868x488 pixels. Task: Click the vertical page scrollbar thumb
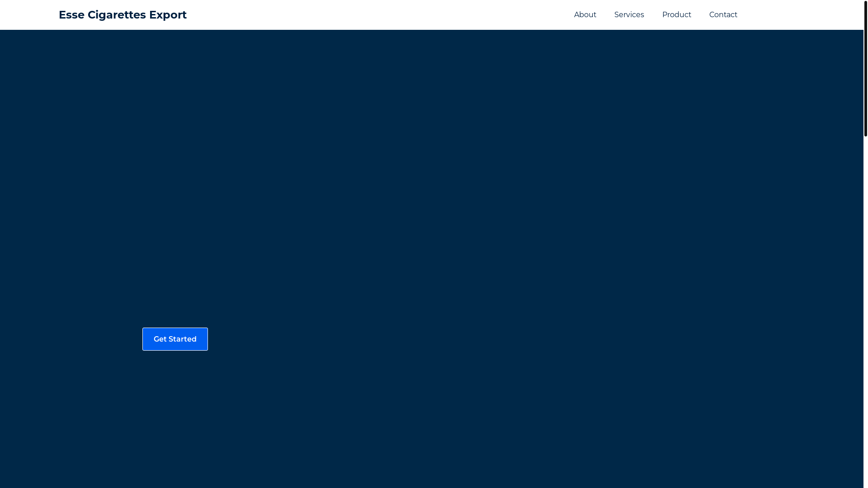tap(865, 69)
